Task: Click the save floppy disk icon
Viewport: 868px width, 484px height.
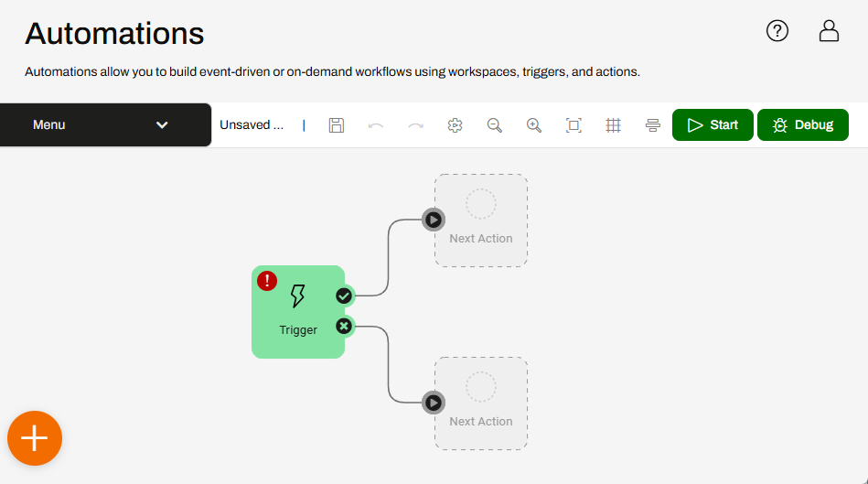Action: [336, 125]
